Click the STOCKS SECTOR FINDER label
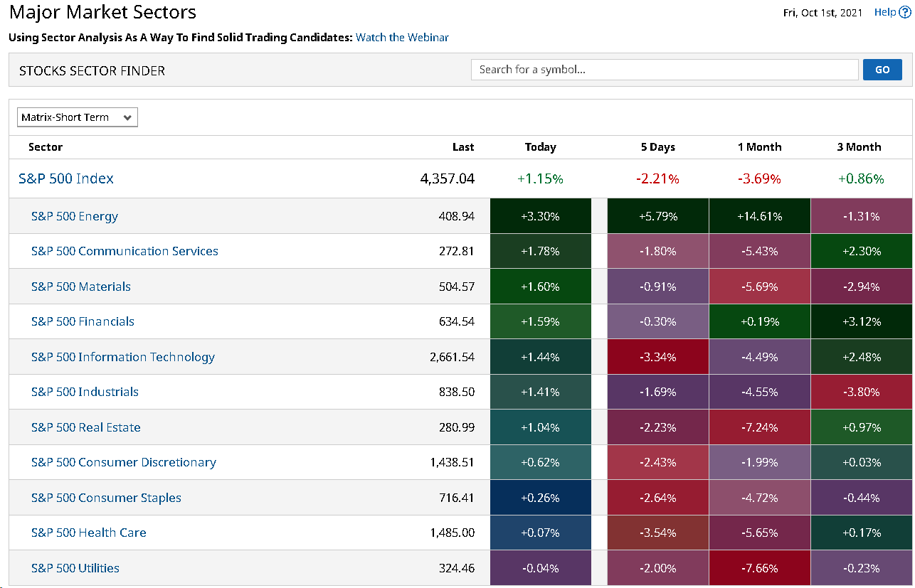915x588 pixels. (92, 70)
